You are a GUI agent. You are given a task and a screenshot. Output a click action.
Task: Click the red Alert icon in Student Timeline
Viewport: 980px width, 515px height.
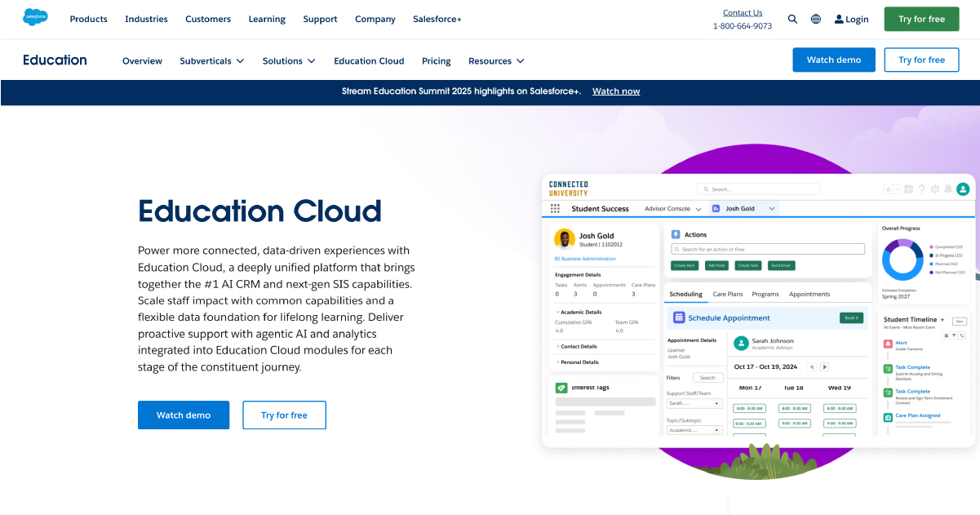pyautogui.click(x=888, y=345)
